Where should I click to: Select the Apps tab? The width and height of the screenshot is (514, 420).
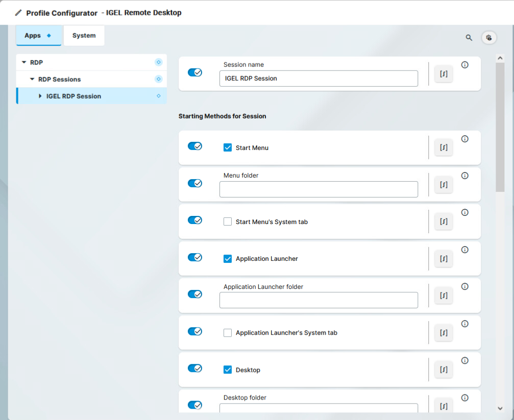(33, 35)
